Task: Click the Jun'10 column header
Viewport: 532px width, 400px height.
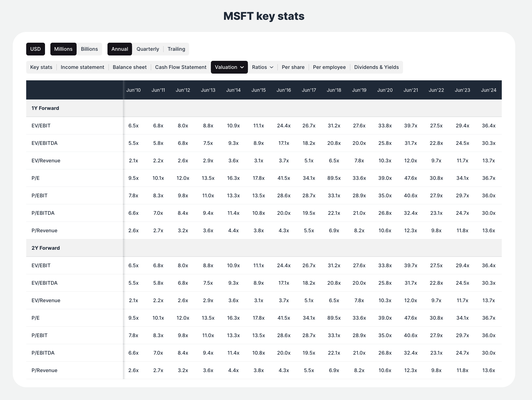Action: click(x=133, y=90)
